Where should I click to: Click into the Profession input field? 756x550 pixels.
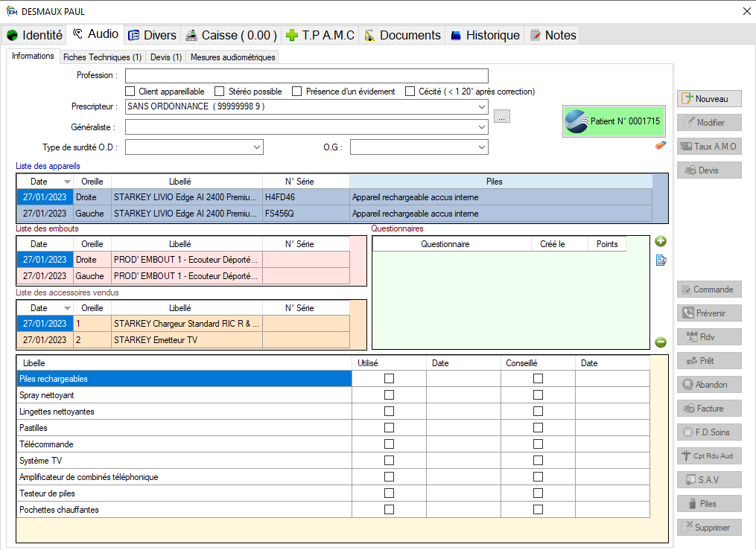pos(307,76)
